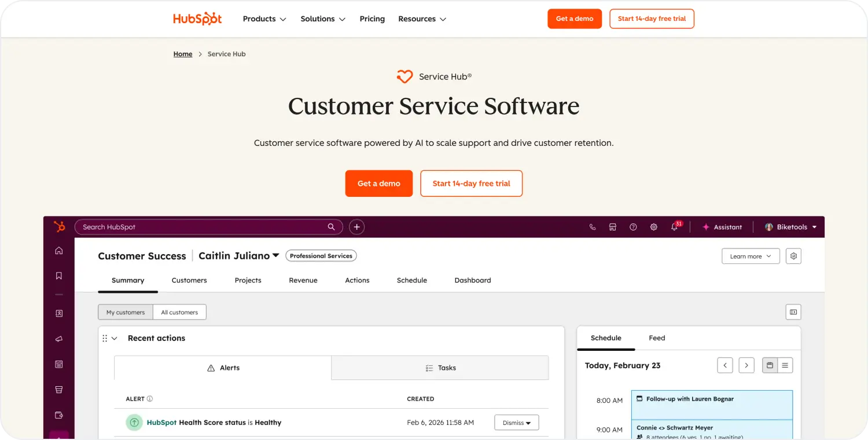
Task: Click the previous day arrow in Schedule
Action: 725,365
